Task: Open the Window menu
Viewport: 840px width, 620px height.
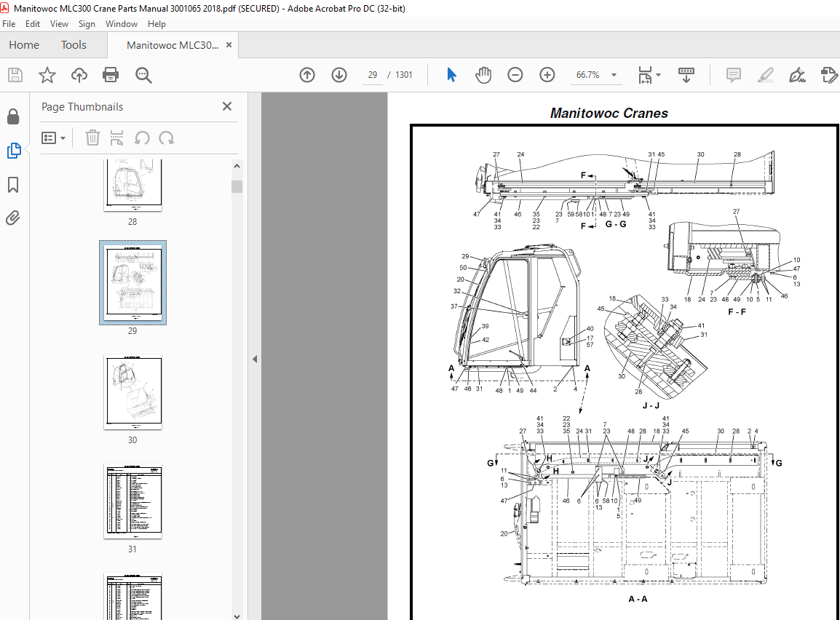Action: pos(122,24)
